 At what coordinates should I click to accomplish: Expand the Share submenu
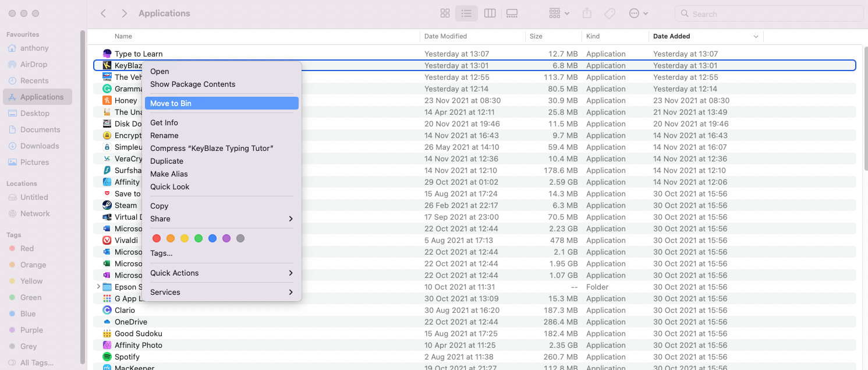pos(222,219)
